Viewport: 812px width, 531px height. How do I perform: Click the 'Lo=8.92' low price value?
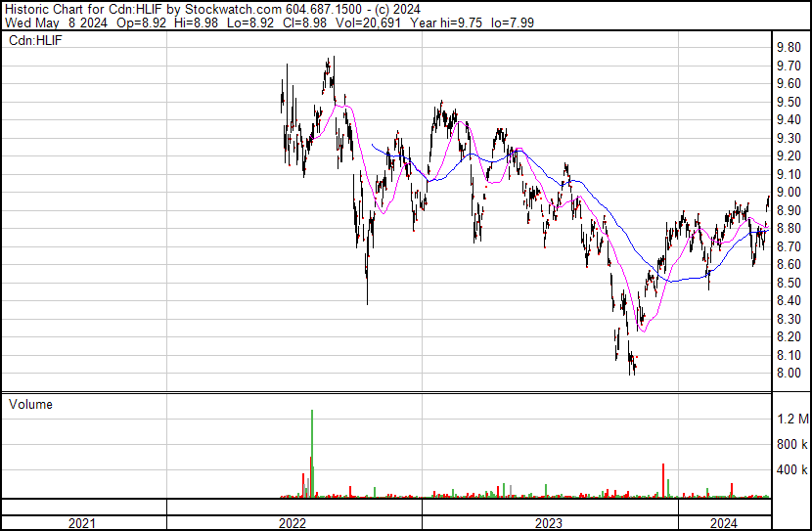(x=249, y=22)
